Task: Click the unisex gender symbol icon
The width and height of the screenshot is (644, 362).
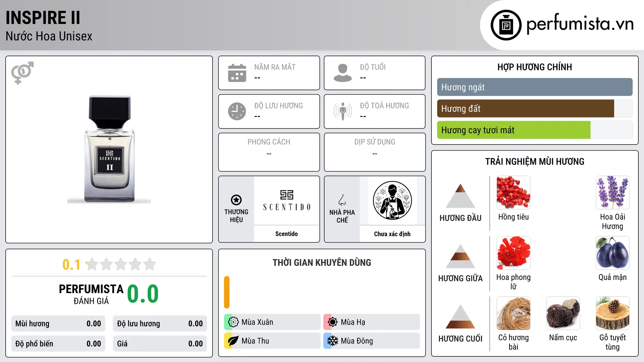Action: [22, 73]
